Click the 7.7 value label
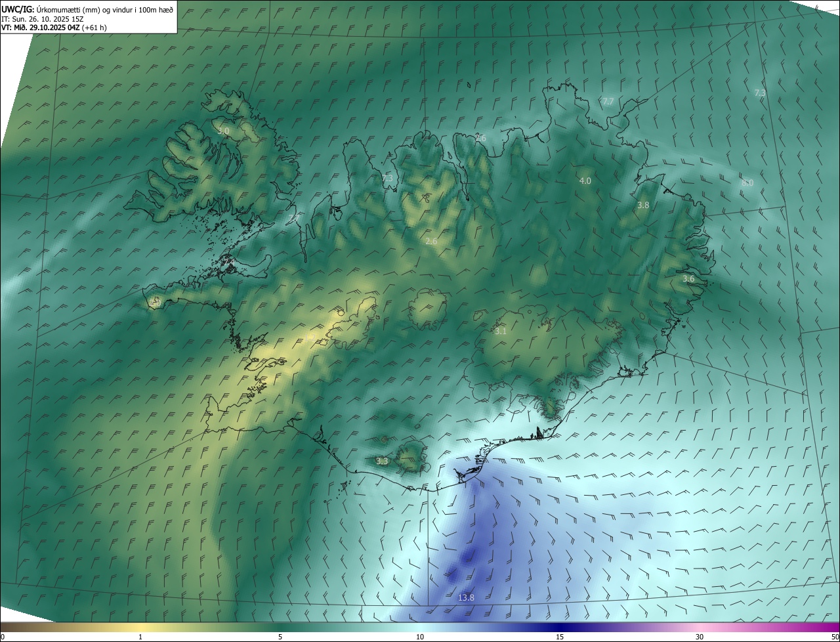Viewport: 840px width, 642px height. pos(608,101)
